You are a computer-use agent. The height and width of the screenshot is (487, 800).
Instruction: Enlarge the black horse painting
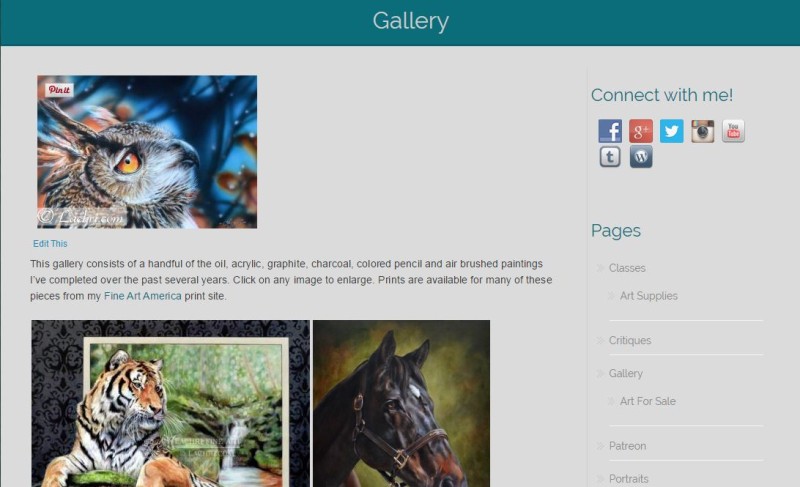[x=402, y=403]
